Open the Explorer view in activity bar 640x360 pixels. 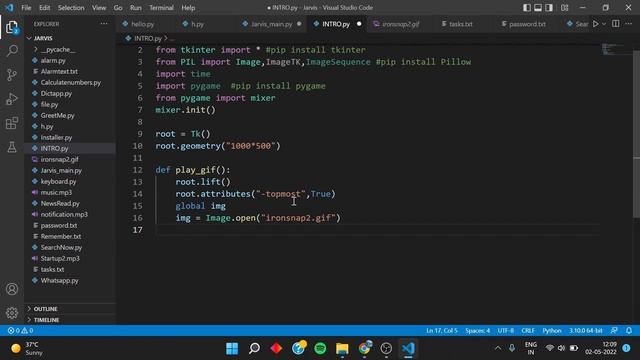12,27
